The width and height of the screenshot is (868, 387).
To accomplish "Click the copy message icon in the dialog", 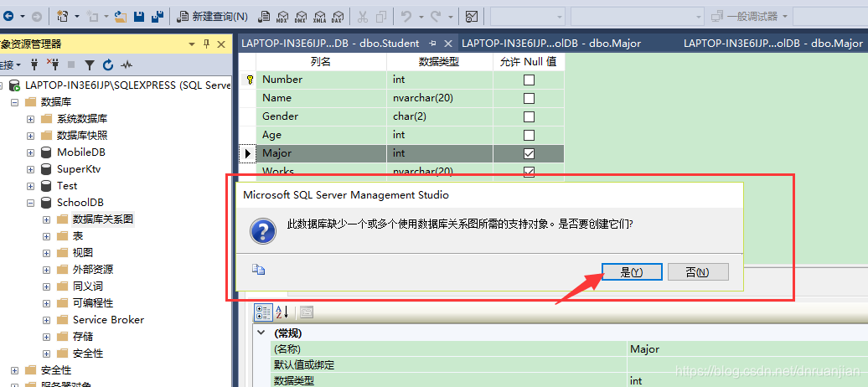I will (x=259, y=270).
